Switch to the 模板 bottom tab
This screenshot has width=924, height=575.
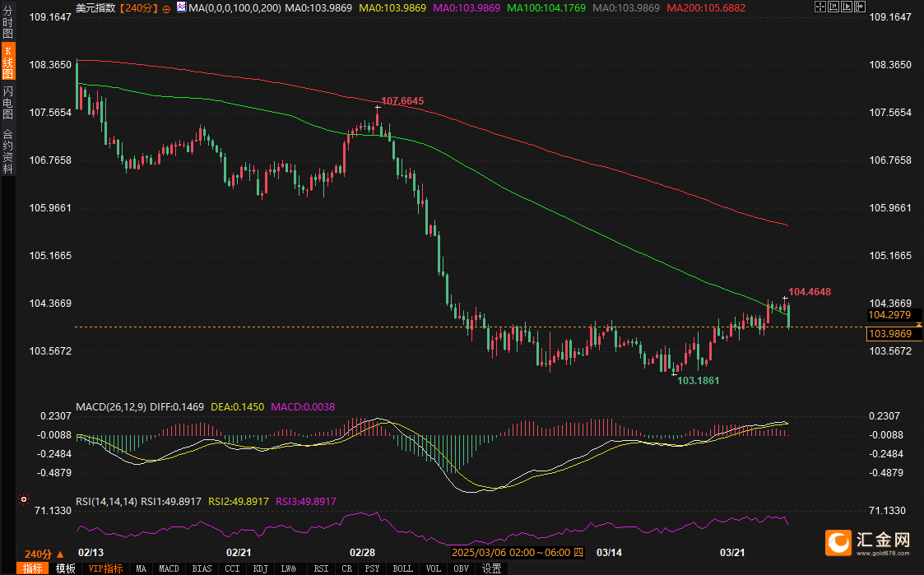[x=65, y=568]
